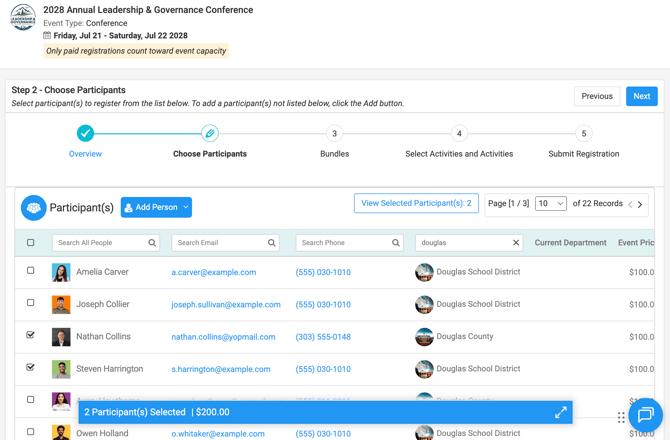Click the completed Overview step checkmark
The width and height of the screenshot is (670, 440).
tap(85, 133)
